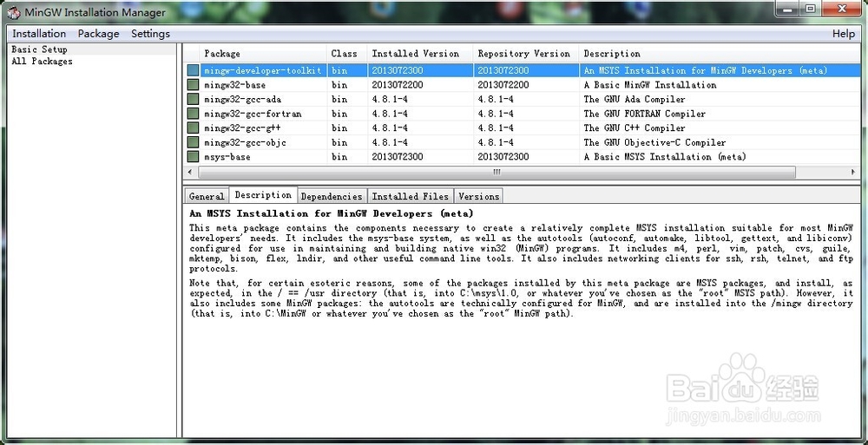
Task: Select Basic Setup in left panel
Action: pos(39,49)
